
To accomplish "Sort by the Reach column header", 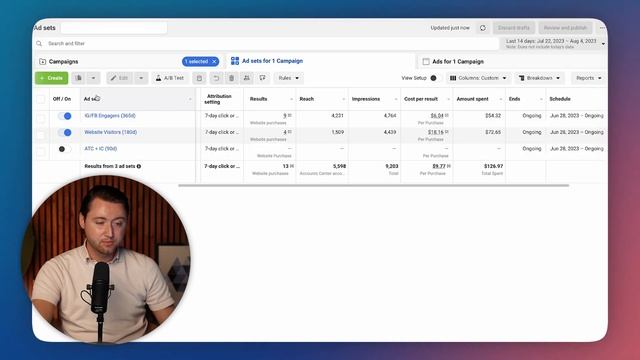I will point(307,99).
